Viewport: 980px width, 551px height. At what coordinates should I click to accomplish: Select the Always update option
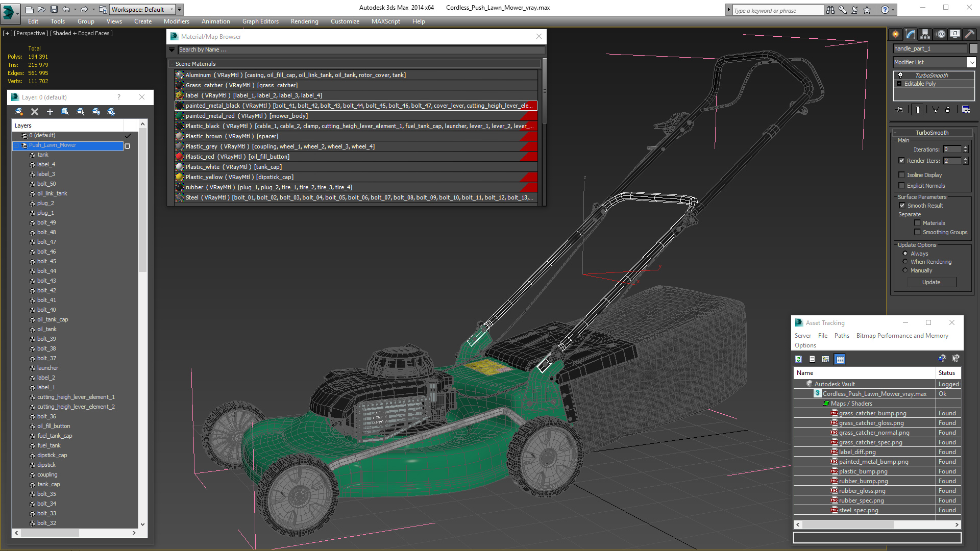[x=905, y=253]
